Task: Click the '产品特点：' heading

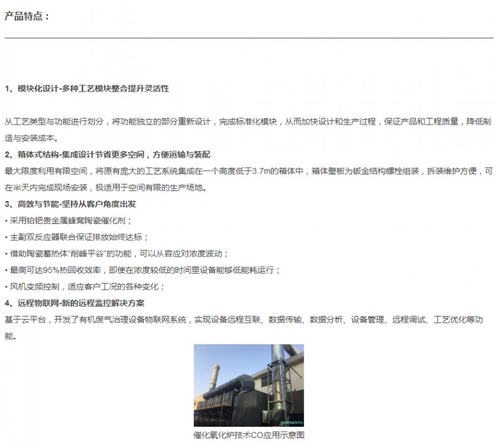Action: (x=27, y=16)
